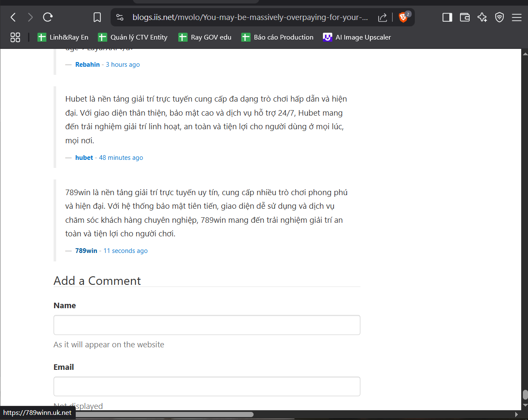Click the address bar URL
This screenshot has height=420, width=528.
pos(250,17)
